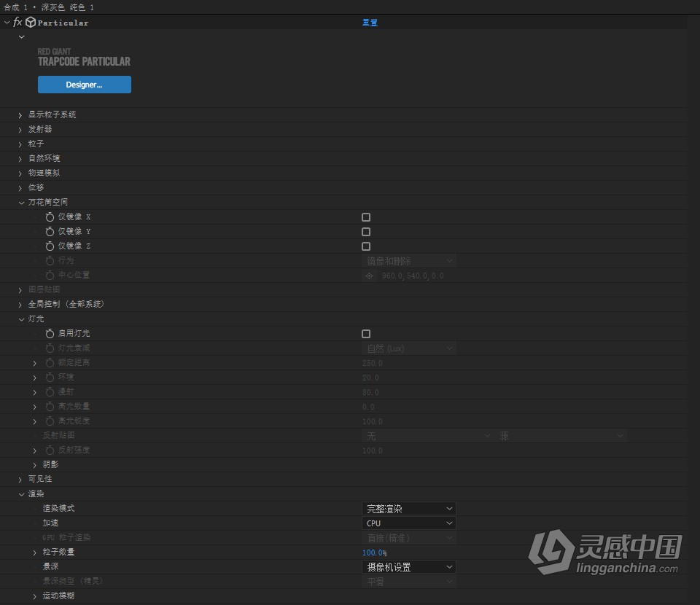The height and width of the screenshot is (605, 700).
Task: Expand the 图层贴图 section
Action: pos(20,290)
